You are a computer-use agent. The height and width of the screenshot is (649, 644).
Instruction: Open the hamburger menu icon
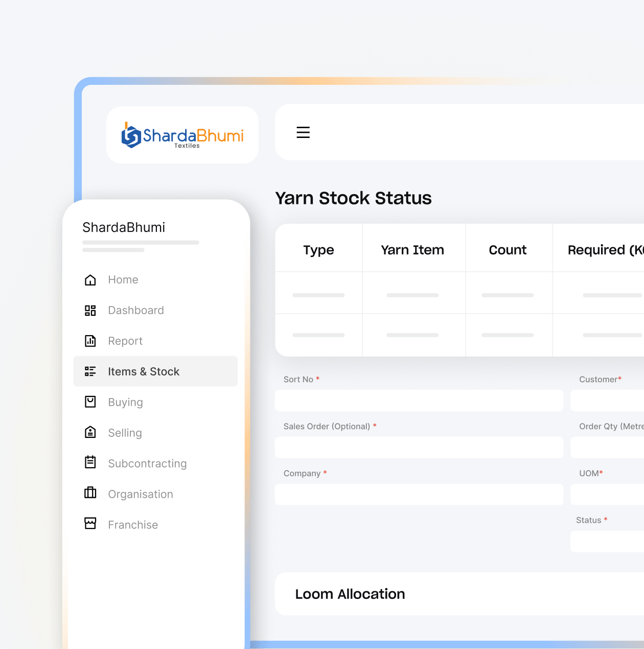303,132
